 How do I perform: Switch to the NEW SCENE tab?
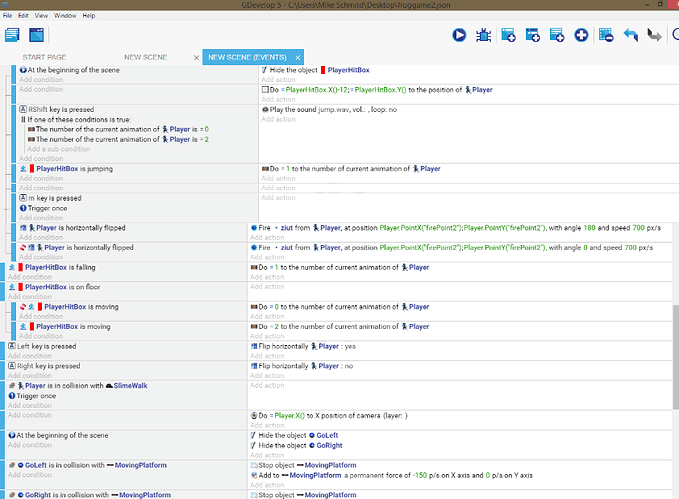click(x=146, y=57)
